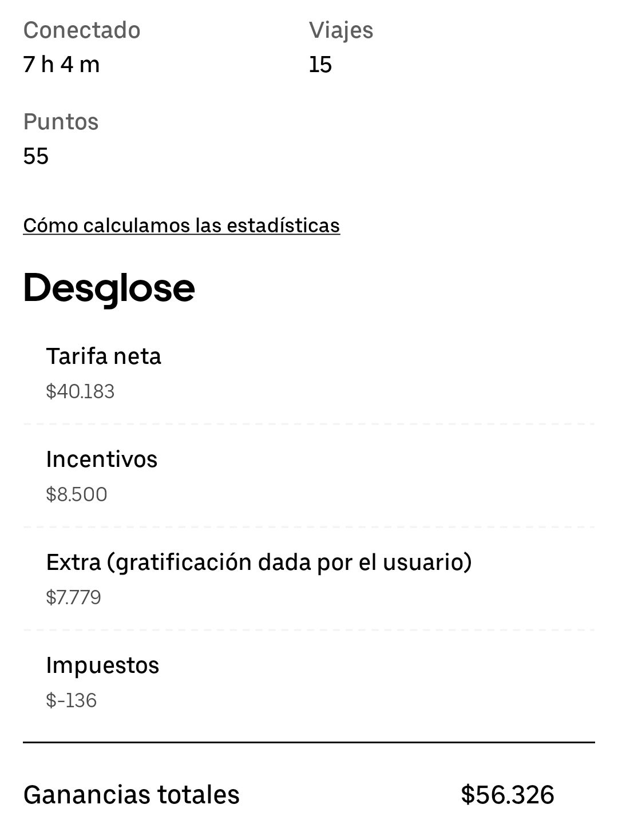Select the trips count of 15
This screenshot has height=840, width=618.
320,65
